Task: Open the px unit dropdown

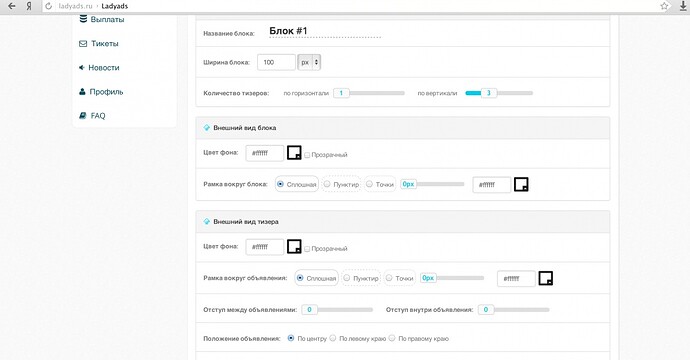Action: [309, 62]
